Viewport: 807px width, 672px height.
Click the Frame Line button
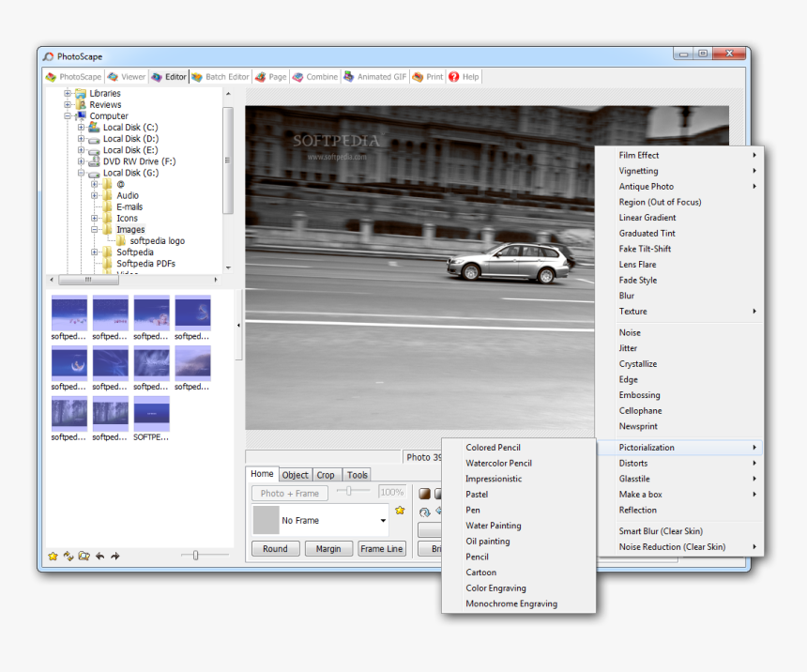(x=382, y=548)
